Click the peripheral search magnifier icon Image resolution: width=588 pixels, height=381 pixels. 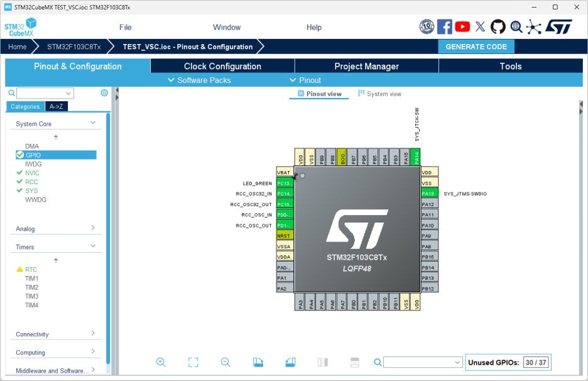[x=12, y=92]
